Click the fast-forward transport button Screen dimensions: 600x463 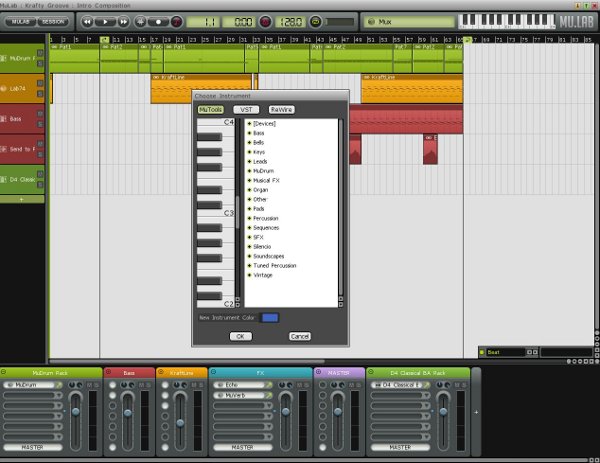click(123, 22)
